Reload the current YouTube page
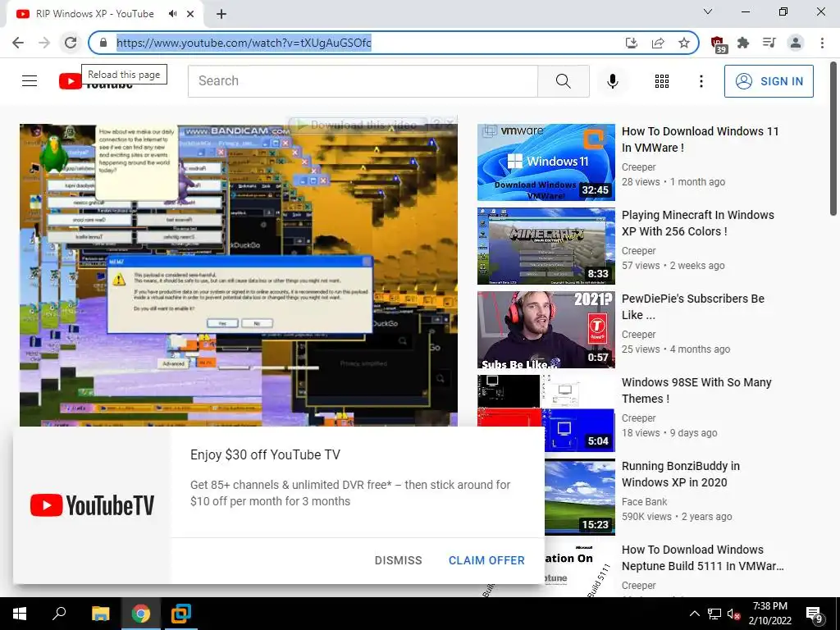 (71, 43)
